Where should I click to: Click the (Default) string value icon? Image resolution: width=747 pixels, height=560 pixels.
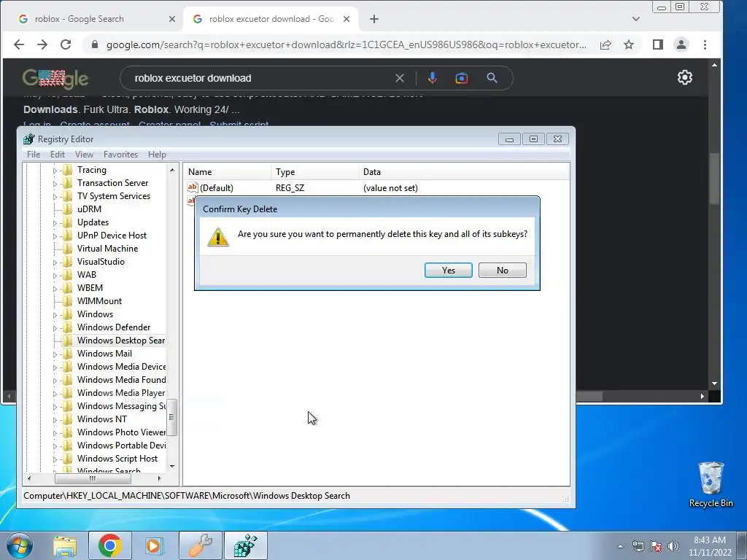coord(193,187)
